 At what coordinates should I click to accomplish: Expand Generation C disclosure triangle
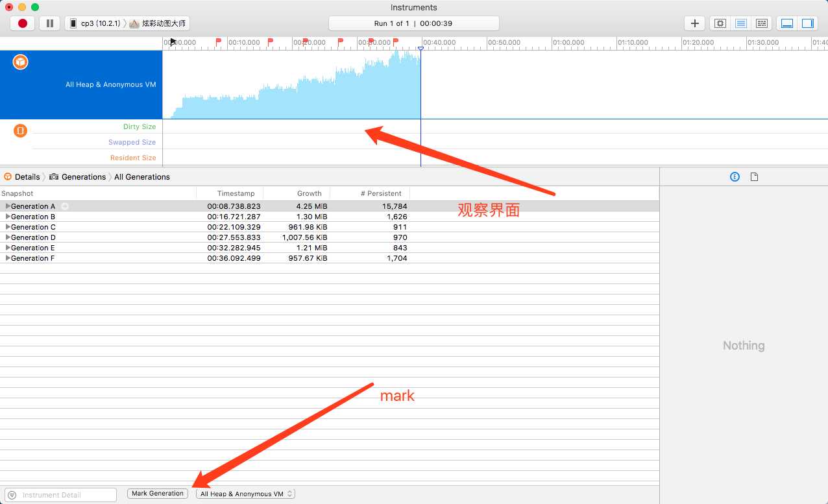pos(8,227)
